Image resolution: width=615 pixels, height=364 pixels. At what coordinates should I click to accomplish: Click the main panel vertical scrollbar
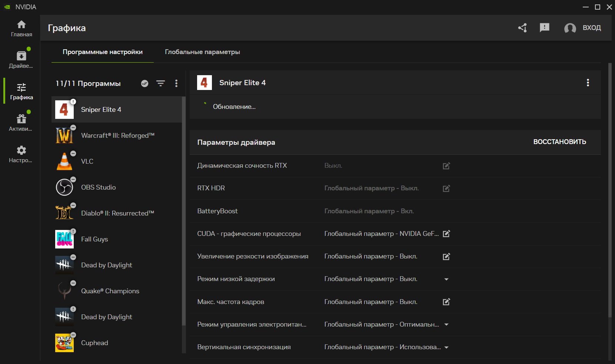610,190
